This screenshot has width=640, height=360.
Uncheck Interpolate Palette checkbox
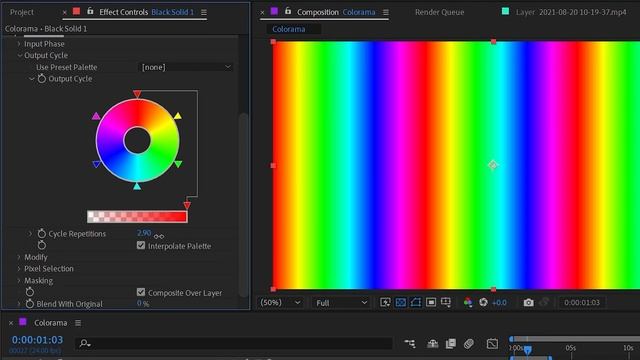coord(141,245)
